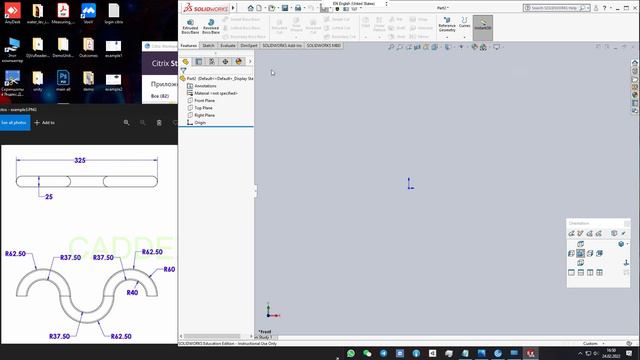The height and width of the screenshot is (360, 640).
Task: Select the Top Plane
Action: click(200, 108)
